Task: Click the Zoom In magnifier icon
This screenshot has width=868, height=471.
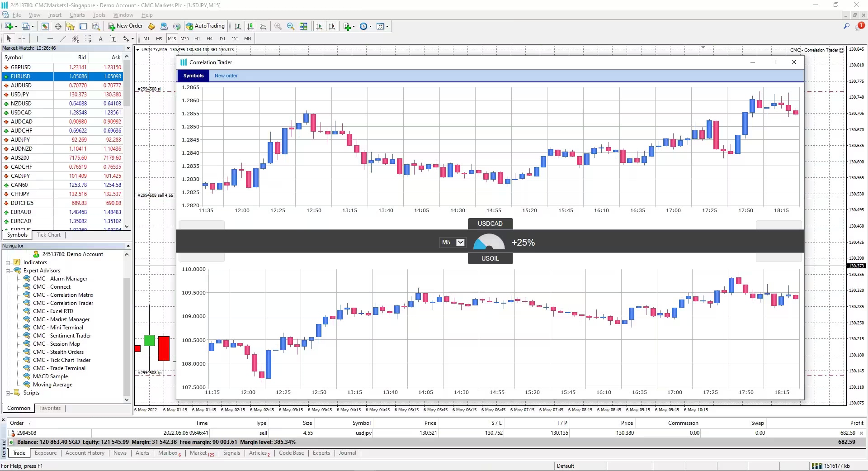Action: (x=278, y=26)
